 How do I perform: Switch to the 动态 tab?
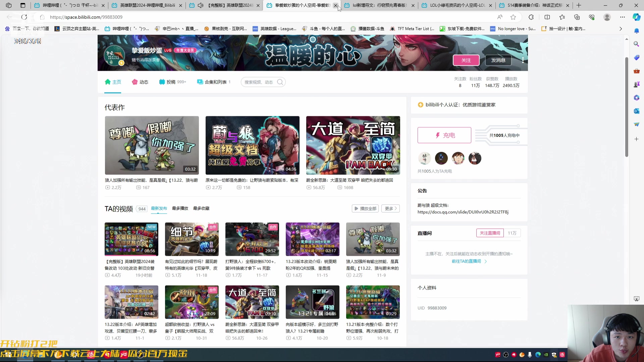(x=144, y=82)
